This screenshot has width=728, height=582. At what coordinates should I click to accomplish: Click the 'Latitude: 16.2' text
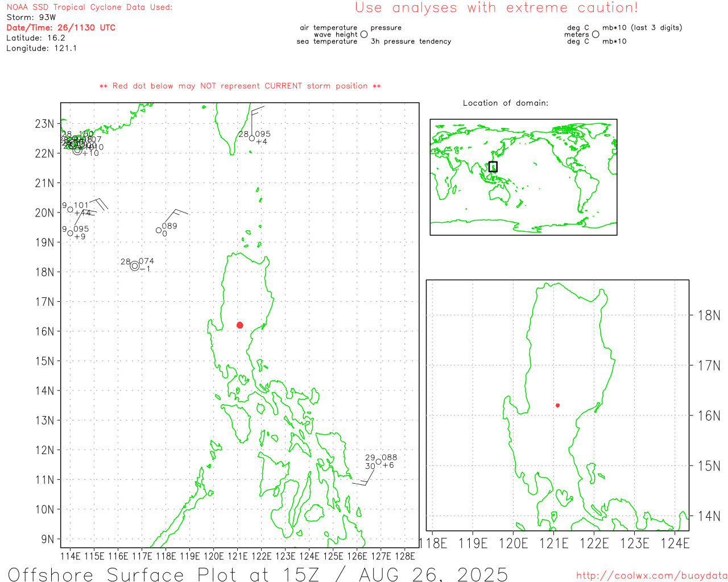pos(36,38)
